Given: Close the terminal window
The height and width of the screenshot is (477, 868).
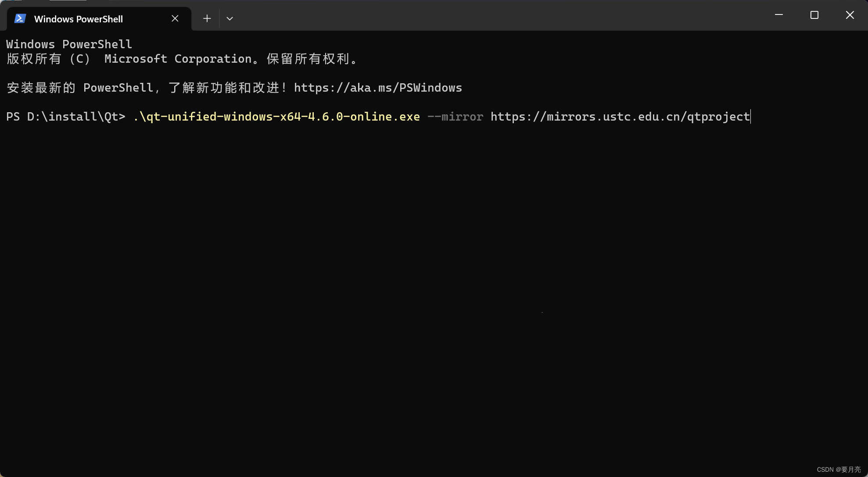Looking at the screenshot, I should 850,15.
